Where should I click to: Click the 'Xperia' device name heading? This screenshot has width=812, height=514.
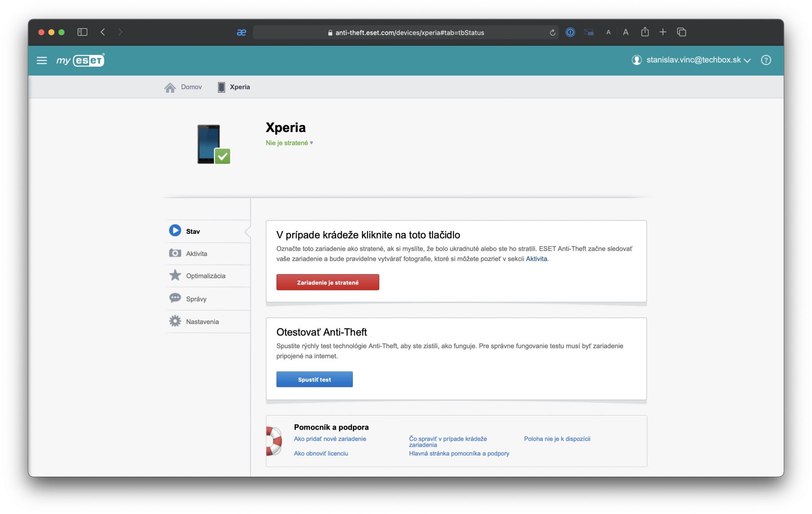point(285,128)
